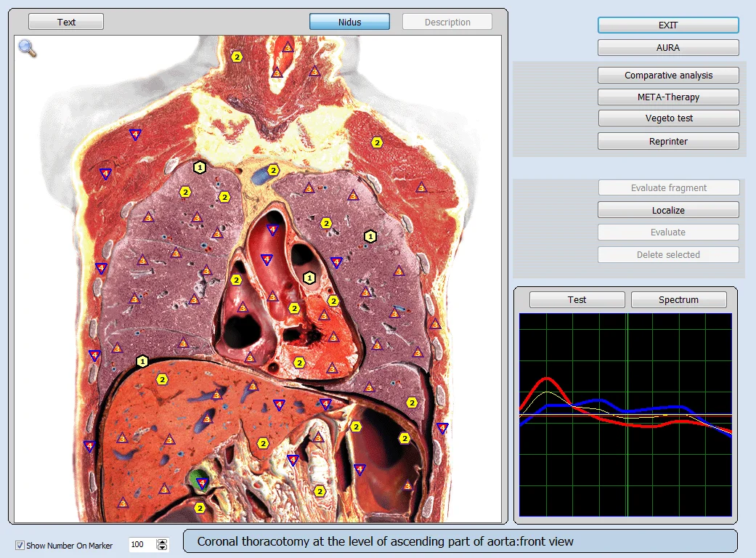This screenshot has height=558, width=756.
Task: Open the Text view
Action: point(66,22)
